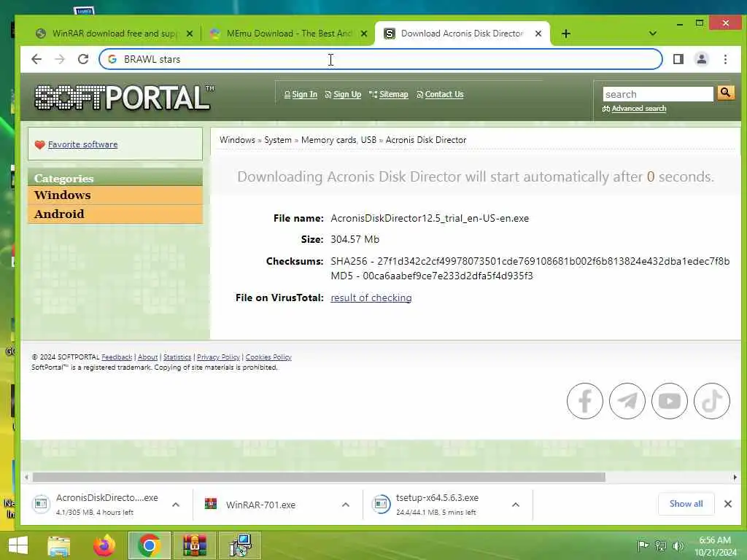Viewport: 747px width, 560px height.
Task: Click the volume speaker tray icon
Action: click(678, 545)
